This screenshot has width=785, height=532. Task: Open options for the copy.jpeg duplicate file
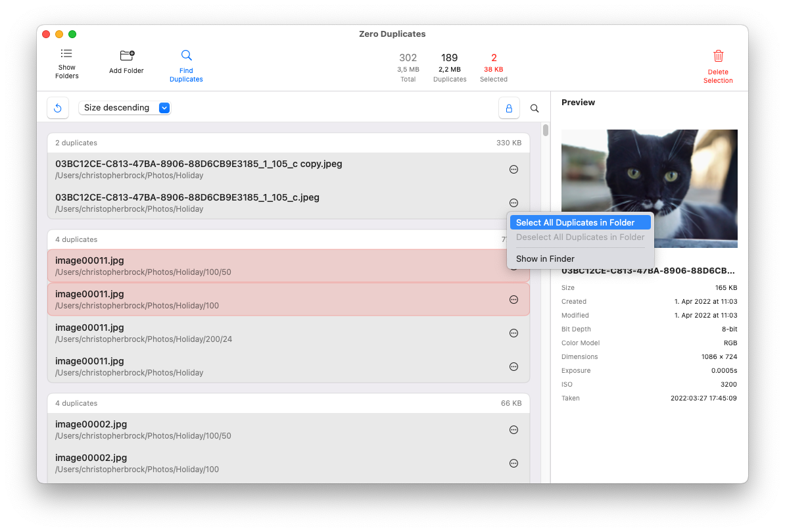pos(513,169)
